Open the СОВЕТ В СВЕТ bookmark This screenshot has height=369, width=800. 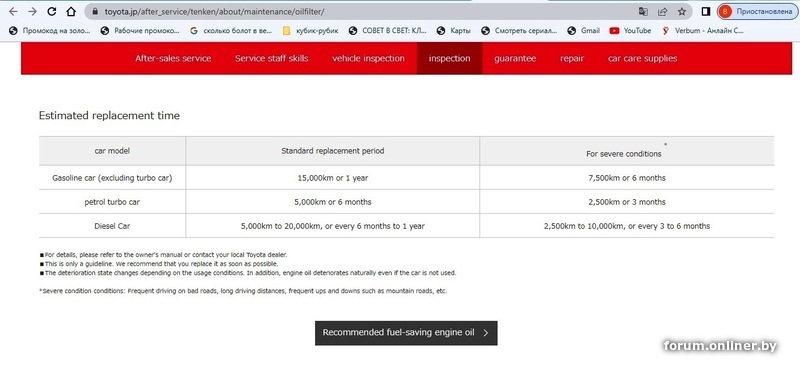388,31
